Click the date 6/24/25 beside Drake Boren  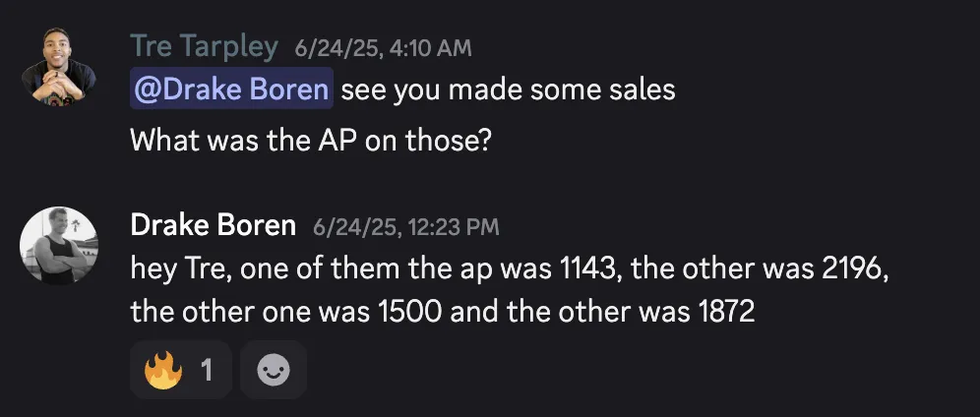point(355,227)
